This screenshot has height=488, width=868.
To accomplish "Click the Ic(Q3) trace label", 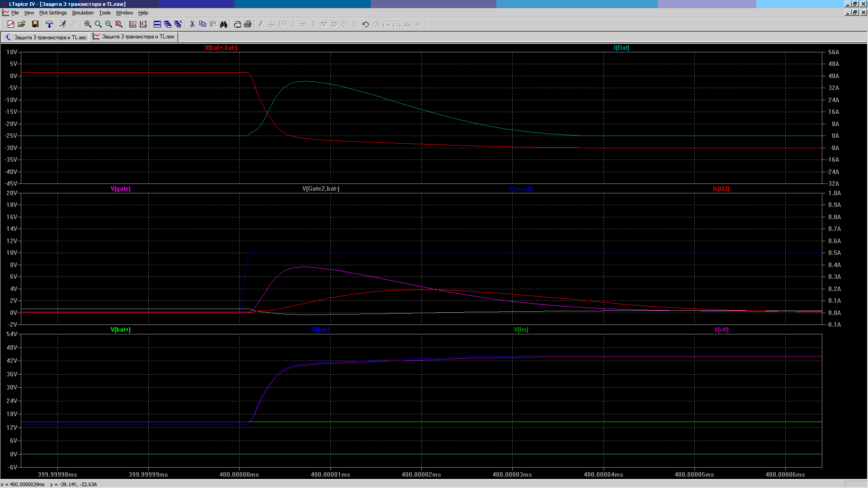I will pyautogui.click(x=722, y=188).
